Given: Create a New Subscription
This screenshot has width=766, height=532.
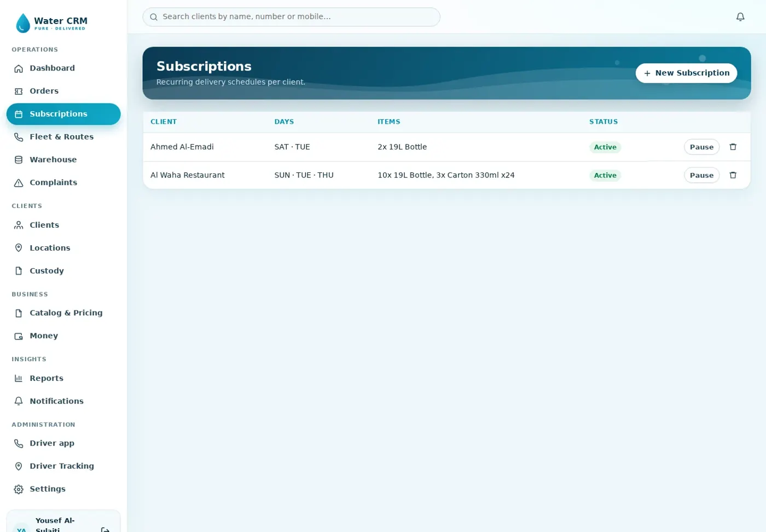Looking at the screenshot, I should 686,73.
